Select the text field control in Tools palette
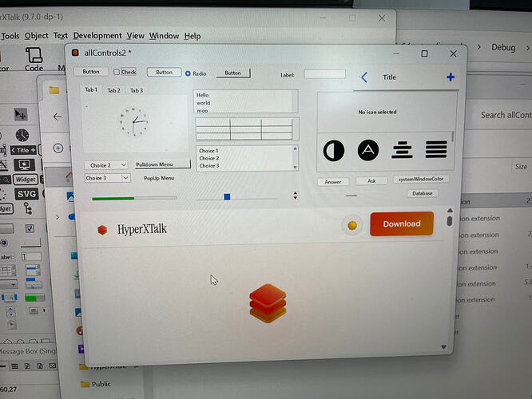This screenshot has height=399, width=532. point(31,257)
